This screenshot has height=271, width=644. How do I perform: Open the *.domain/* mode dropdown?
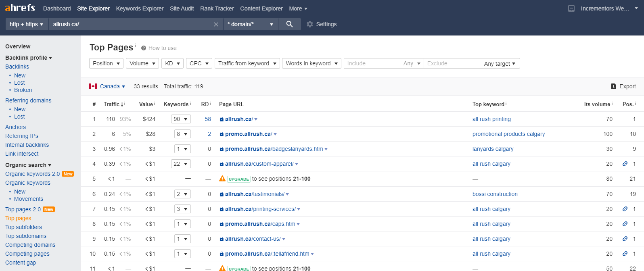[250, 24]
